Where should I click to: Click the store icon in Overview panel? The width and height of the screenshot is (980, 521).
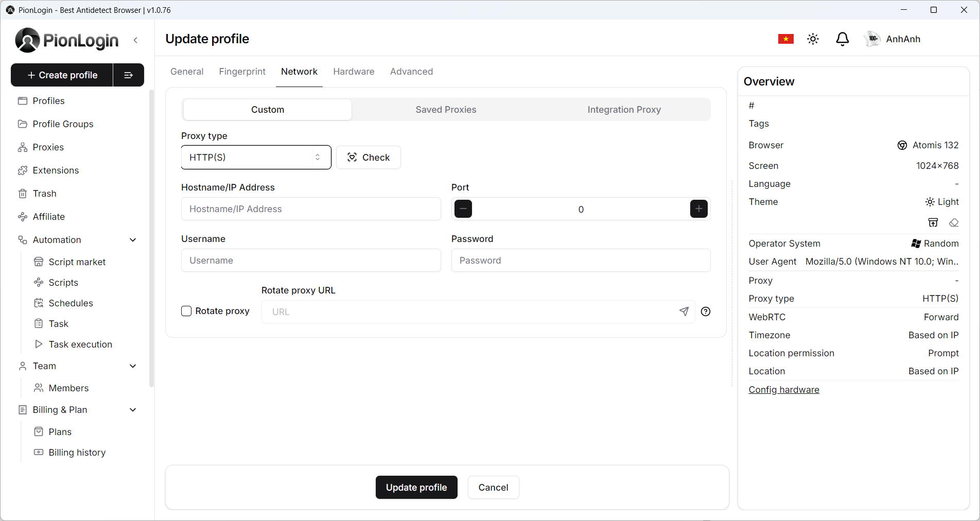pyautogui.click(x=933, y=222)
